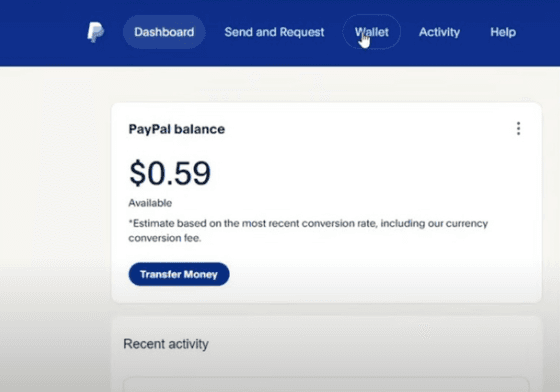This screenshot has height=392, width=560.
Task: Click the PayPal balance heading
Action: [x=177, y=129]
